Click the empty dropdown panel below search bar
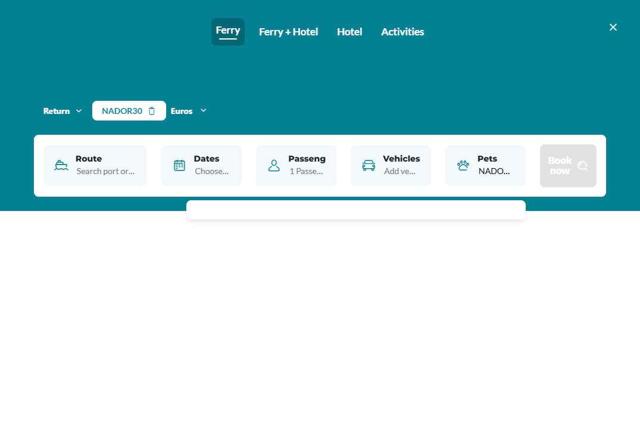Screen dimensions: 640x444 tap(356, 210)
